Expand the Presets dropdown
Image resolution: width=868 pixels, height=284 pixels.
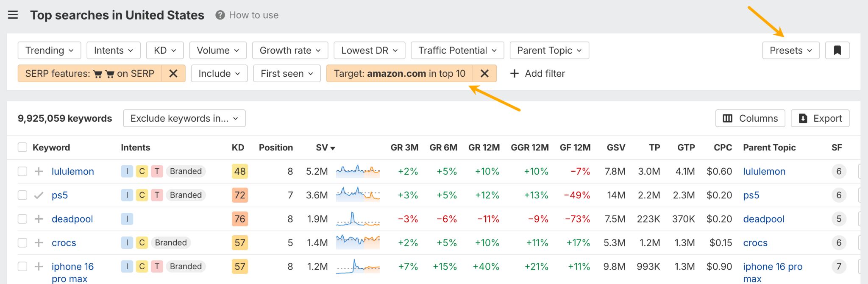tap(790, 50)
